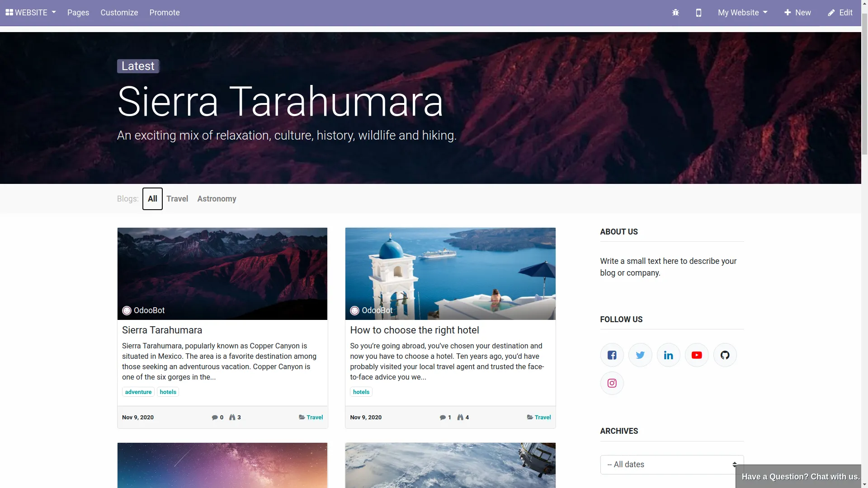Toggle the mobile preview phone icon
868x488 pixels.
pyautogui.click(x=698, y=13)
